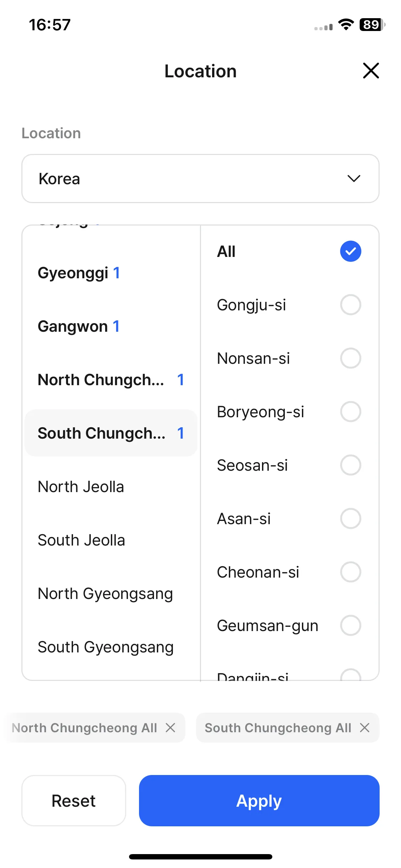Screen dimensions: 401x868
Task: Tap the battery indicator icon
Action: tap(372, 25)
